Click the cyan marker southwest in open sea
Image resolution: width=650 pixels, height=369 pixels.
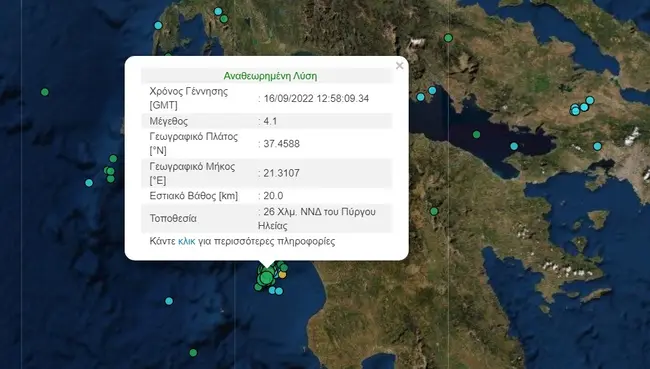click(169, 301)
